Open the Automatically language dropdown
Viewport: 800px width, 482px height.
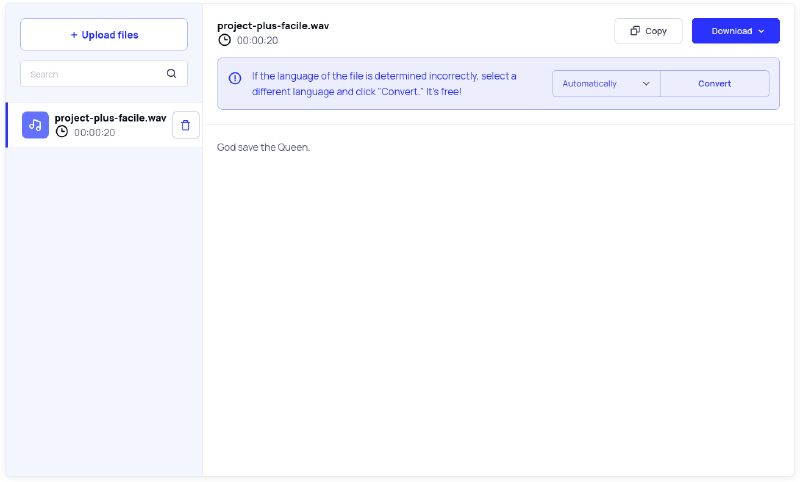(605, 84)
